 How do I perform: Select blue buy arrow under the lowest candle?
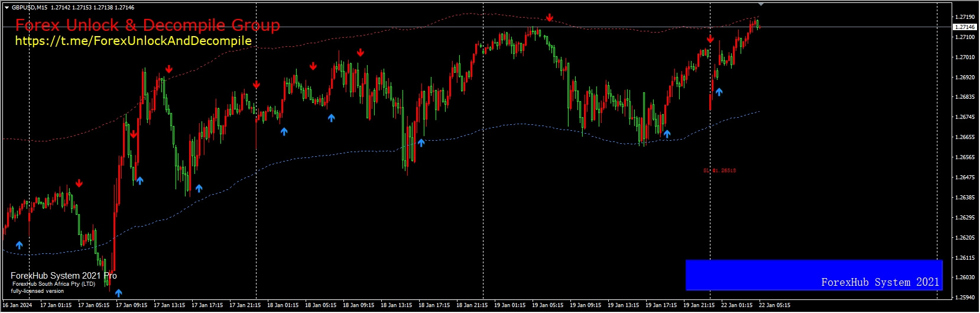[119, 293]
